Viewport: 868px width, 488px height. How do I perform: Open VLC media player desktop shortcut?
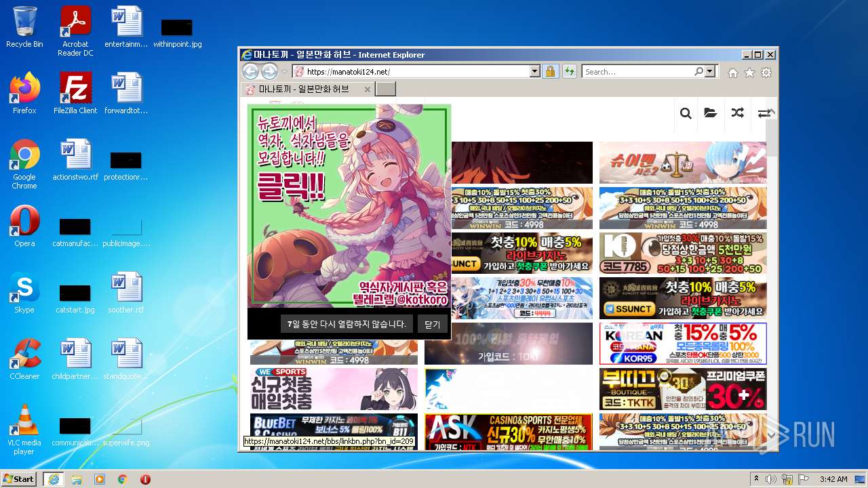(24, 430)
